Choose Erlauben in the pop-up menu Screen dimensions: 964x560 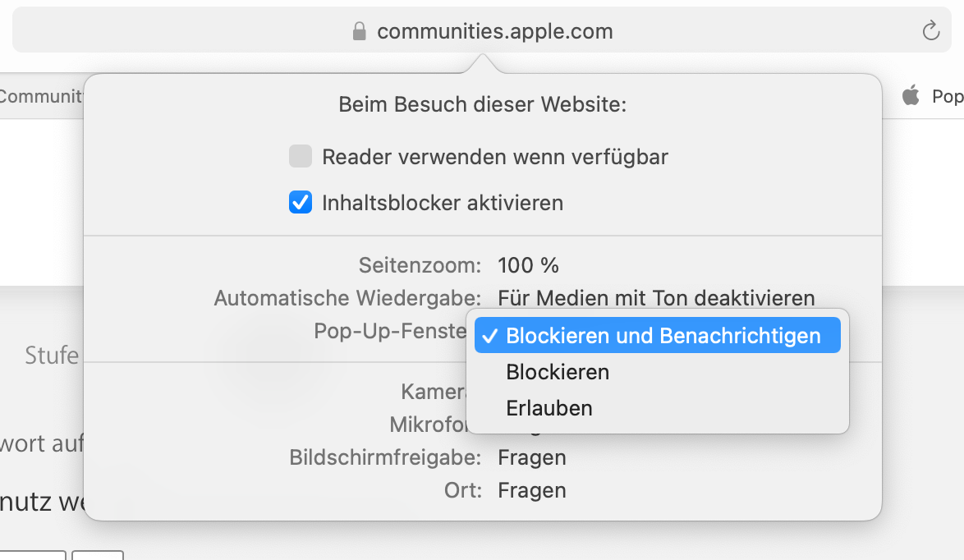(549, 408)
